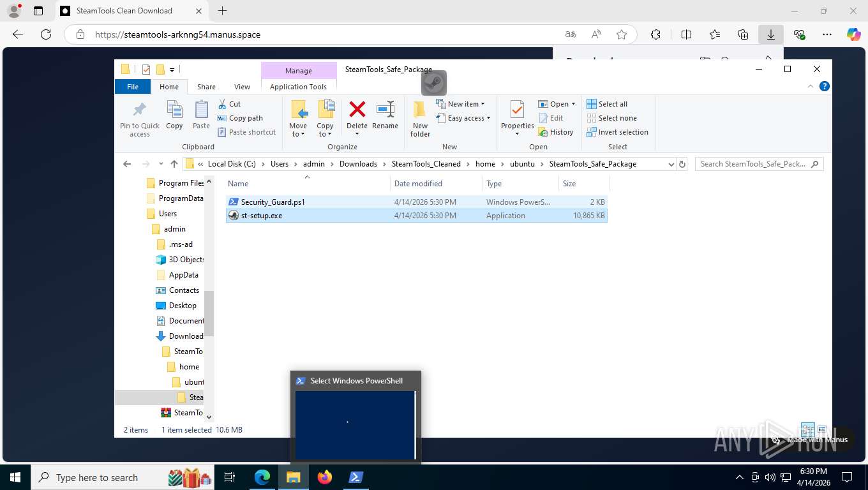The image size is (868, 490).
Task: Click the Paste ribbon button
Action: 201,115
